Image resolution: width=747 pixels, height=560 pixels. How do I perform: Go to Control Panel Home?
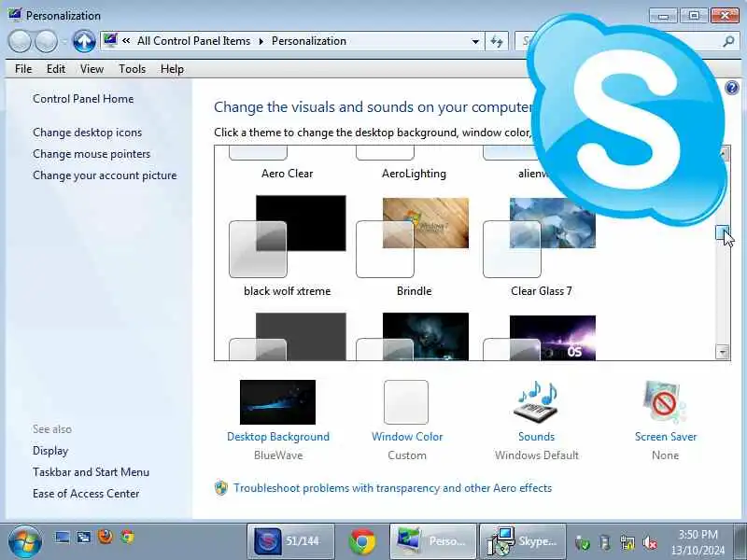click(x=83, y=99)
